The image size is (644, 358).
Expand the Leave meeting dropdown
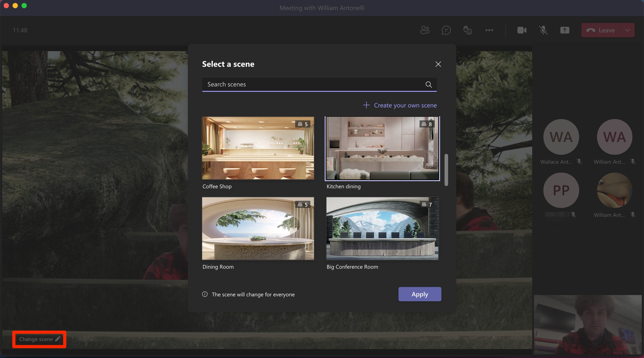[x=627, y=29]
